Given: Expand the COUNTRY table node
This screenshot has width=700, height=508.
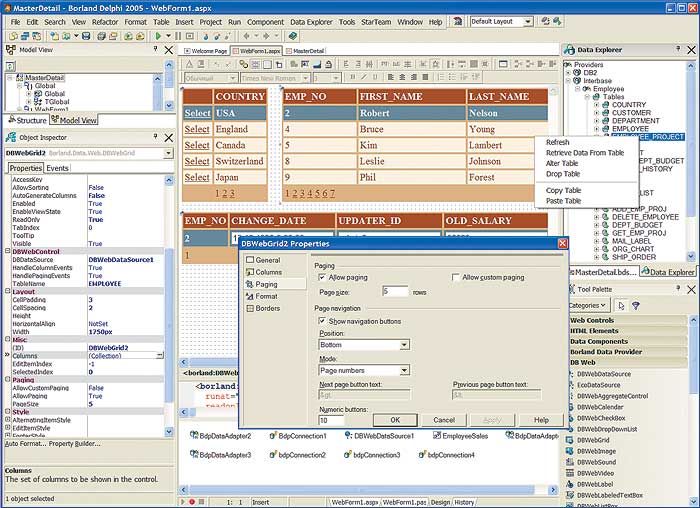Looking at the screenshot, I should (596, 105).
